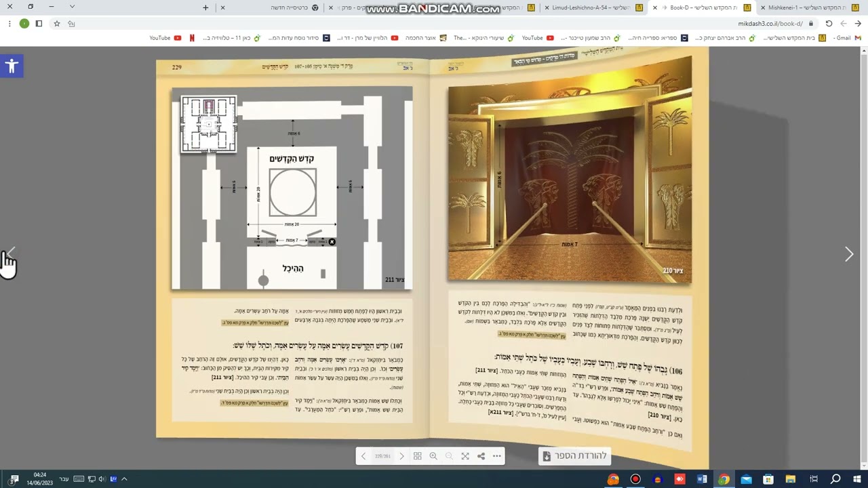Viewport: 868px width, 488px height.
Task: Open Chrome three-dot menu
Action: 9,24
